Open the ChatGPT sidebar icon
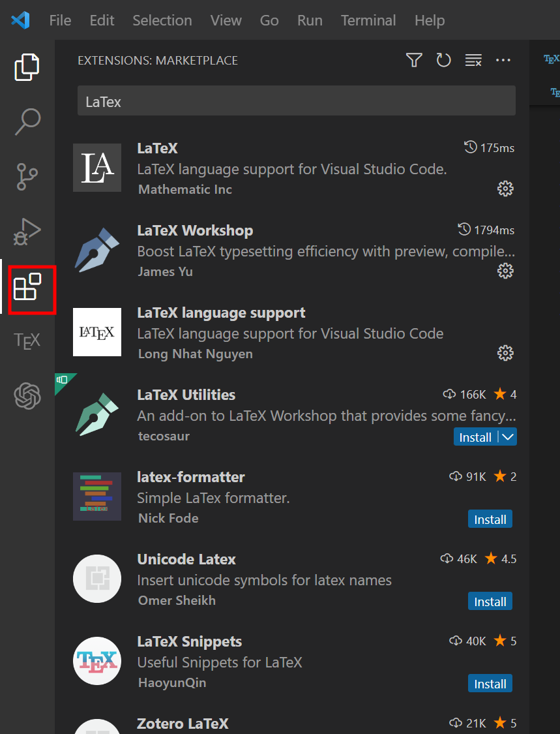560x734 pixels. point(27,396)
